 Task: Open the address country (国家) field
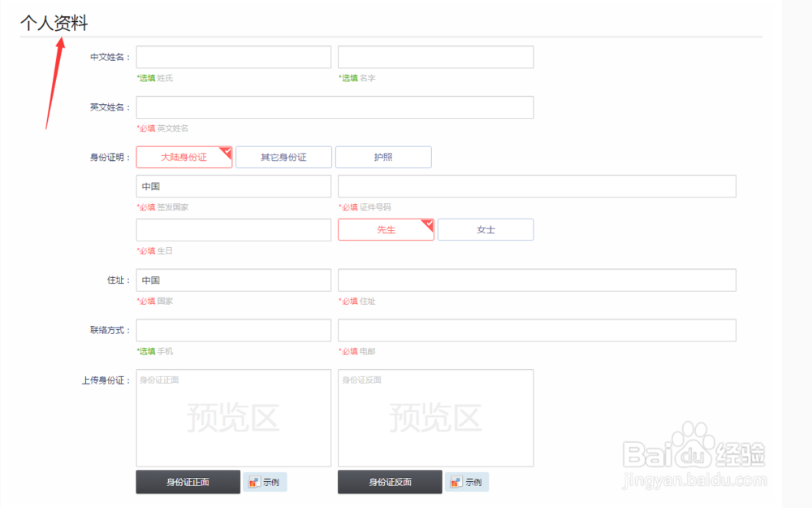tap(234, 280)
